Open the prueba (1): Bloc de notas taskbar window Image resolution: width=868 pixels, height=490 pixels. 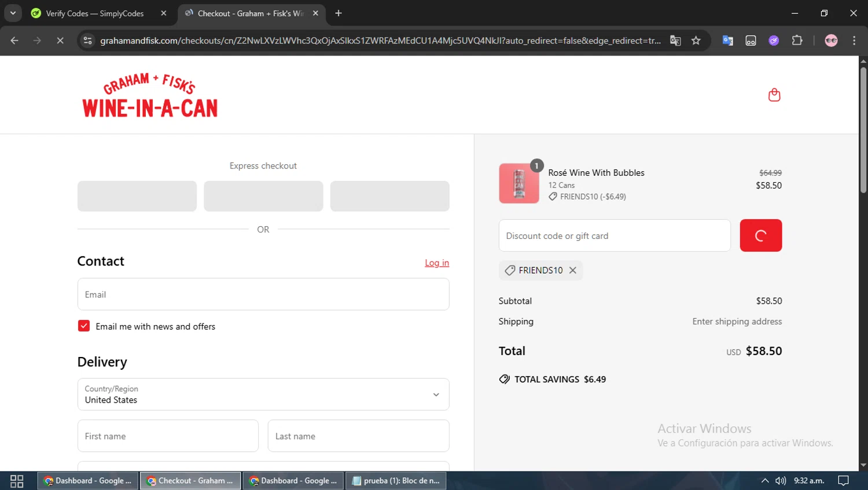tap(396, 481)
